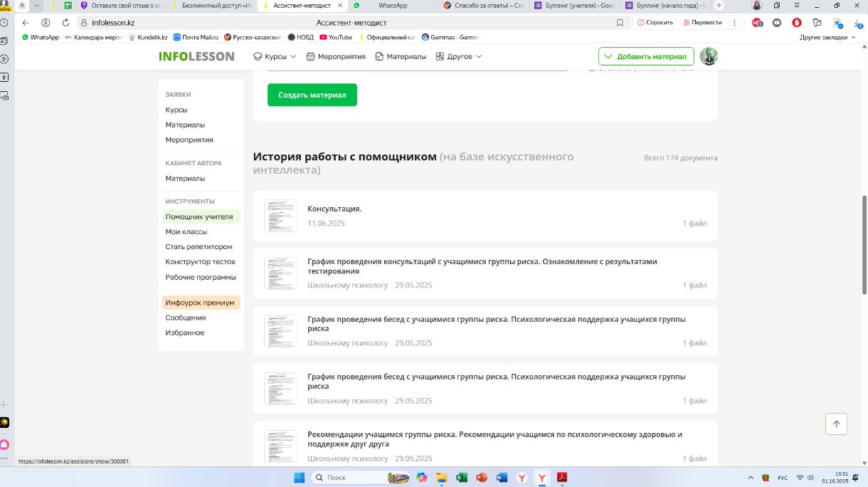Open Word from the taskbar

coord(501,477)
